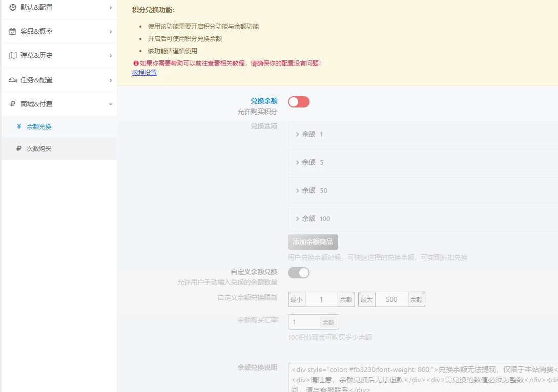This screenshot has width=558, height=392.
Task: Click the ₽ icon for 商城&付费
Action: tap(13, 103)
